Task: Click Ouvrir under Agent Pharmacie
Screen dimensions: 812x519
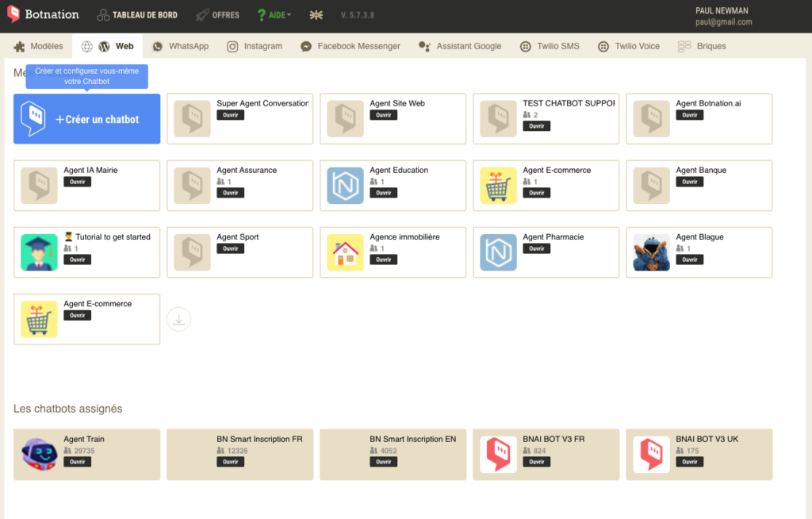Action: [537, 249]
